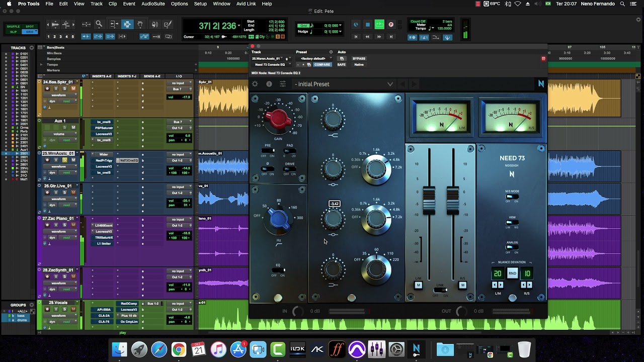Toggle the ANALOG switch
The height and width of the screenshot is (362, 644).
pos(512,247)
